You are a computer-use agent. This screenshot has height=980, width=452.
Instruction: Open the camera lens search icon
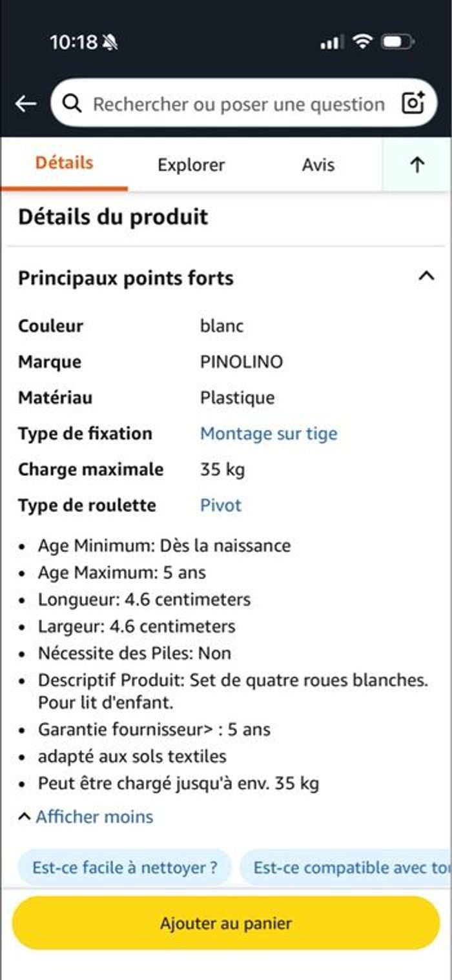pos(413,103)
